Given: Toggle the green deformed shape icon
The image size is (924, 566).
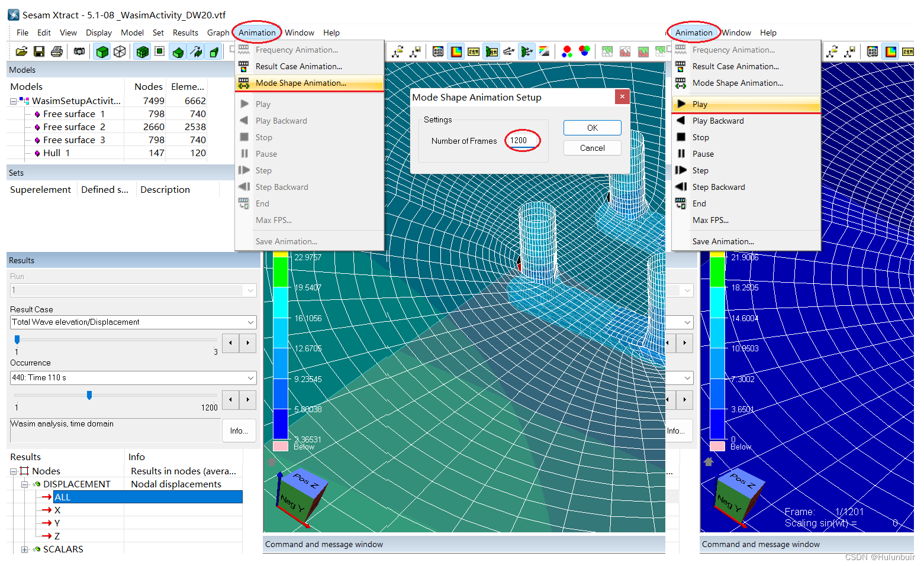Looking at the screenshot, I should click(178, 52).
